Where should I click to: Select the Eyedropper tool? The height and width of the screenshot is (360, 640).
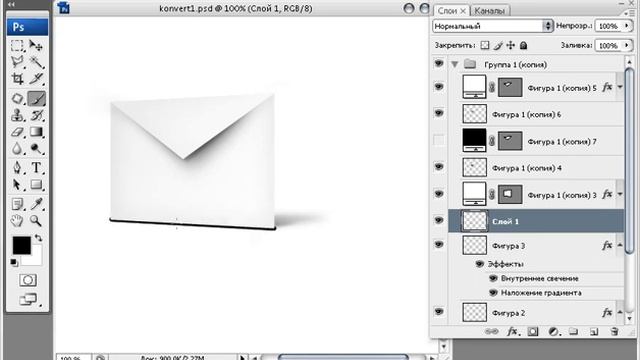coord(36,204)
